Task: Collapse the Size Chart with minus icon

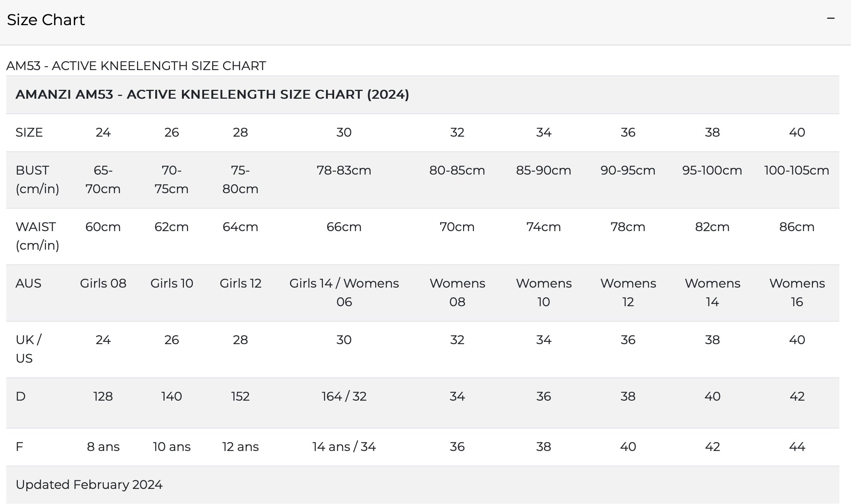Action: click(830, 19)
